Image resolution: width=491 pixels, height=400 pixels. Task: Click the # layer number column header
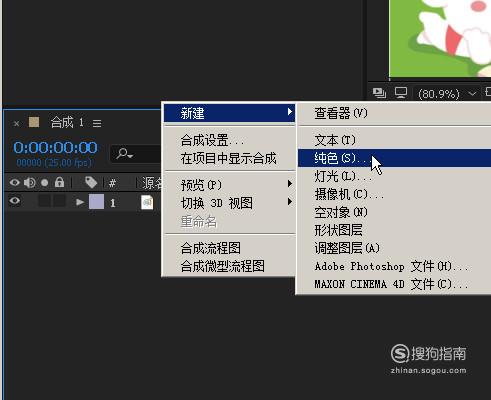(x=112, y=183)
